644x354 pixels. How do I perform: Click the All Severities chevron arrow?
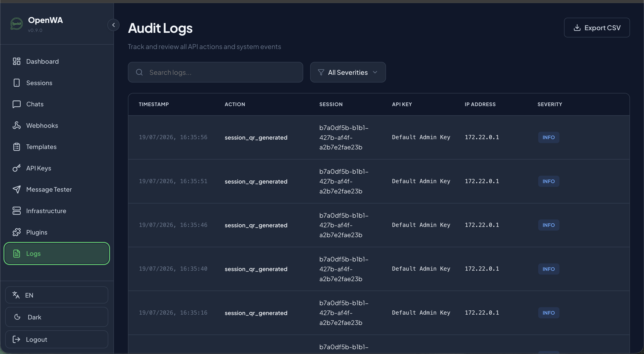(375, 72)
